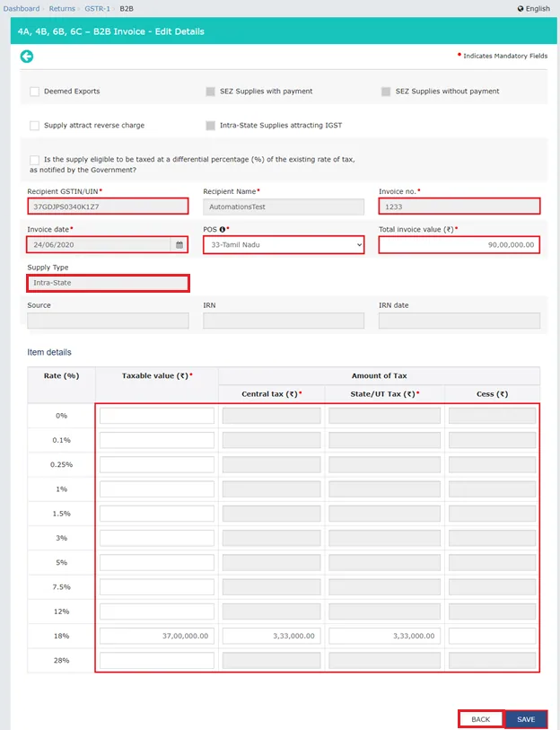Click the English language link

(x=538, y=8)
